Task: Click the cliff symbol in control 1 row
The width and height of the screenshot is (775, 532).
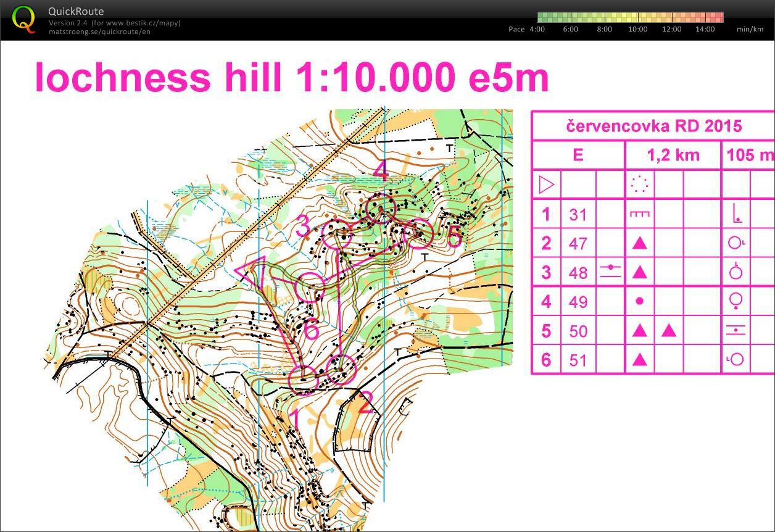Action: click(x=639, y=214)
